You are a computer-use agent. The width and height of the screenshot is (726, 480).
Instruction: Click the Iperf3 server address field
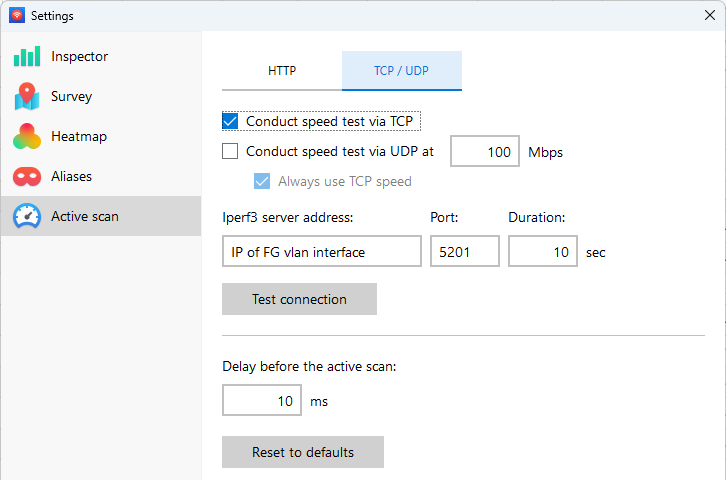321,252
